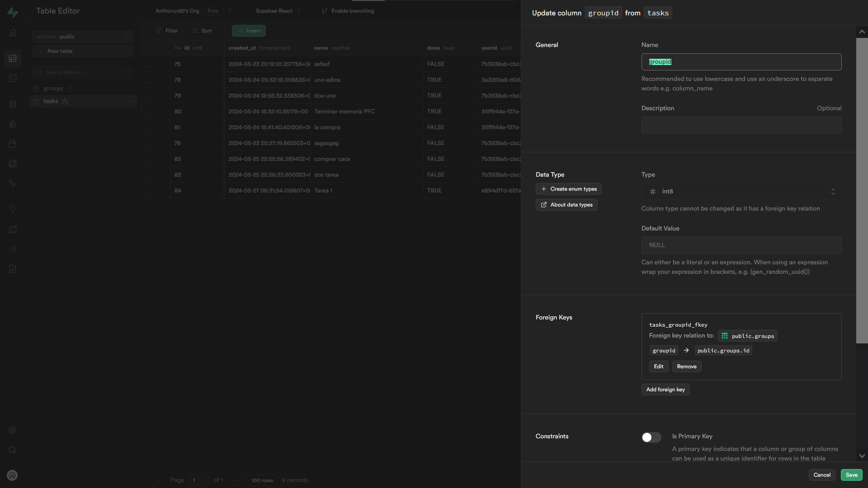This screenshot has width=868, height=488.
Task: Open the tasks table options menu
Action: pos(130,101)
